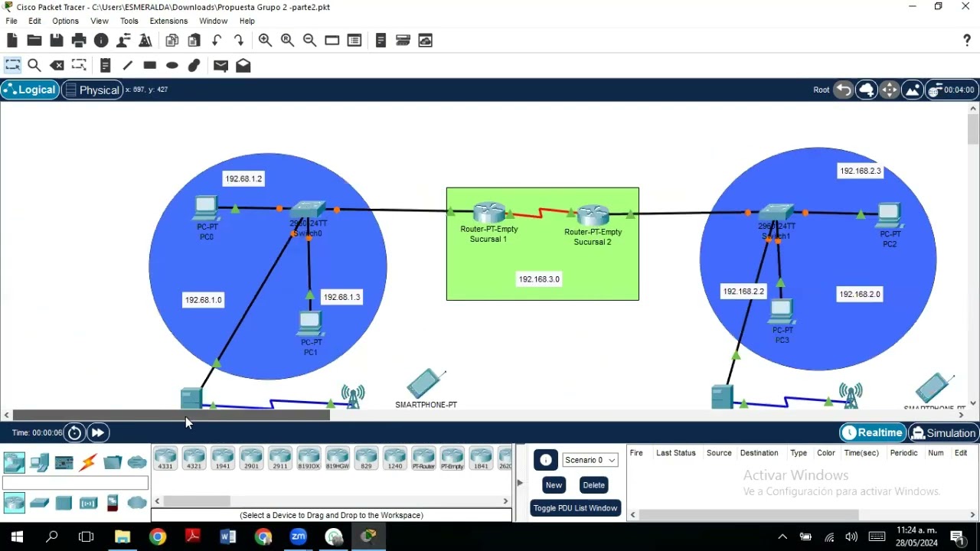Open the File menu
The height and width of the screenshot is (551, 980).
[11, 21]
